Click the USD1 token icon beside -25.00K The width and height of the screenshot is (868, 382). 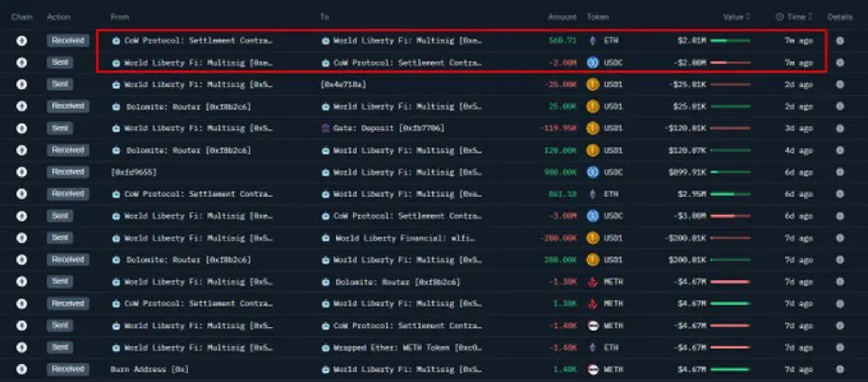click(x=593, y=85)
